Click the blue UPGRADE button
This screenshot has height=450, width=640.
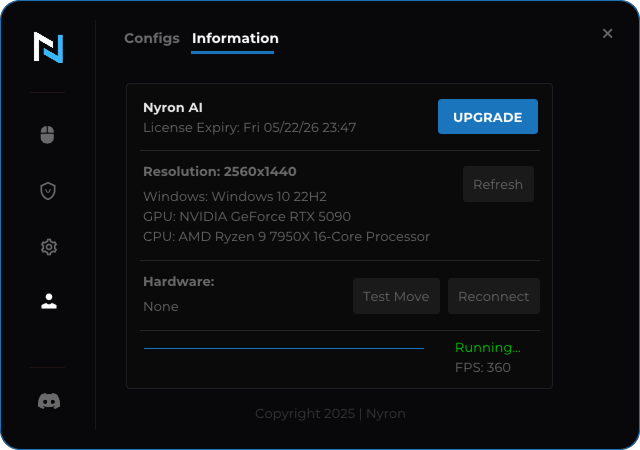coord(488,116)
